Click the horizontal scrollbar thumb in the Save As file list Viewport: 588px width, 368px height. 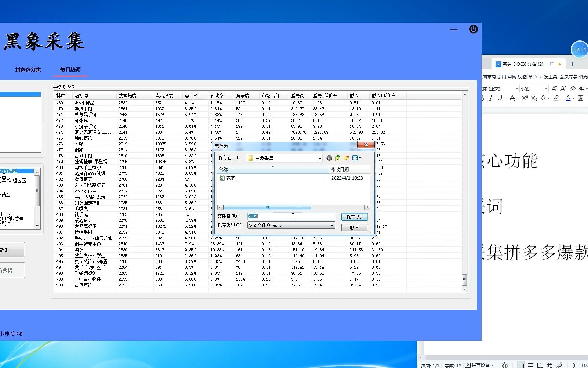point(267,208)
